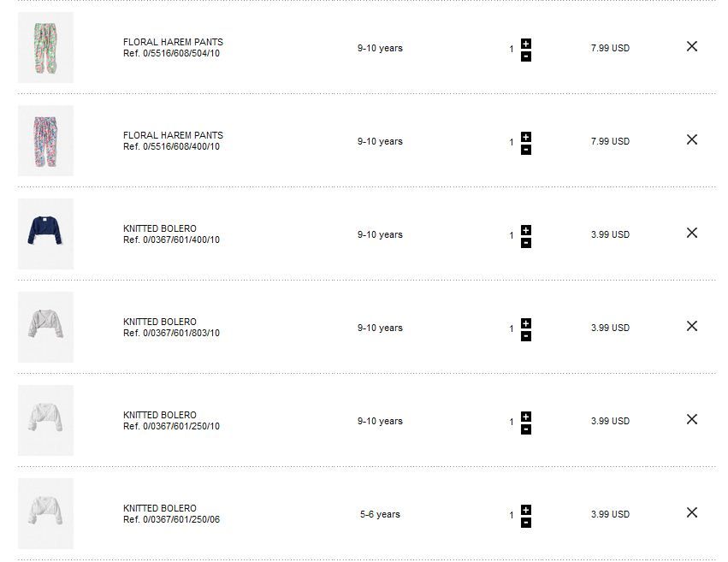Increase quantity of 5-6 years Knitted Bolero
Screen dimensions: 728x562
526,509
